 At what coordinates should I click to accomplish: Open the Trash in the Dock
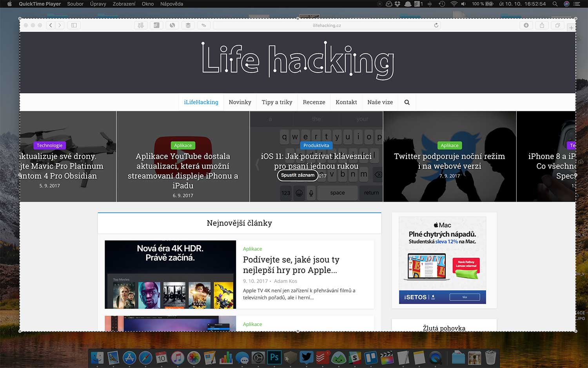point(490,357)
